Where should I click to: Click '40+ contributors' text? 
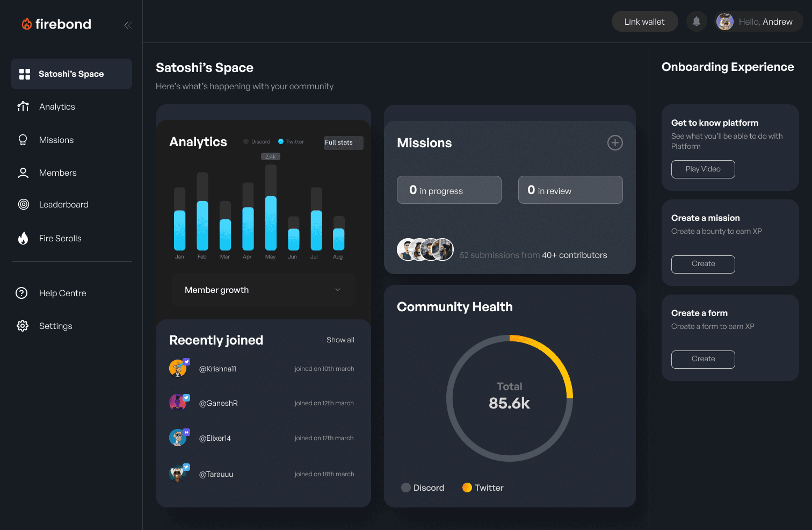[574, 255]
